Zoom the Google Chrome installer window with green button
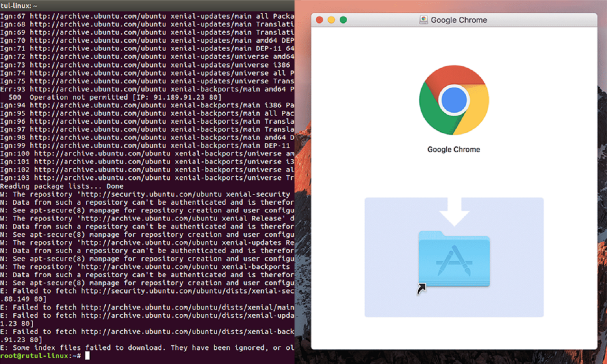Screen dimensions: 607x364 (x=343, y=20)
